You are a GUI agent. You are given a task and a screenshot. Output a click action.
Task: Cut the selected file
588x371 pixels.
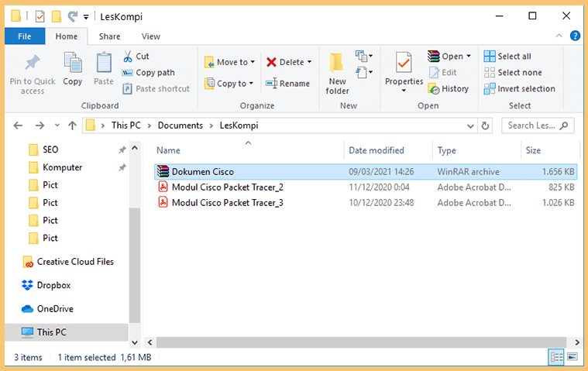point(136,57)
